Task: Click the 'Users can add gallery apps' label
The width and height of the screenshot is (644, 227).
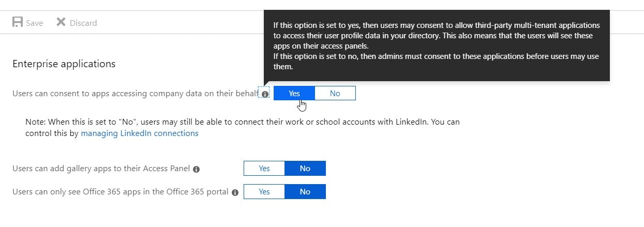Action: coord(101,169)
